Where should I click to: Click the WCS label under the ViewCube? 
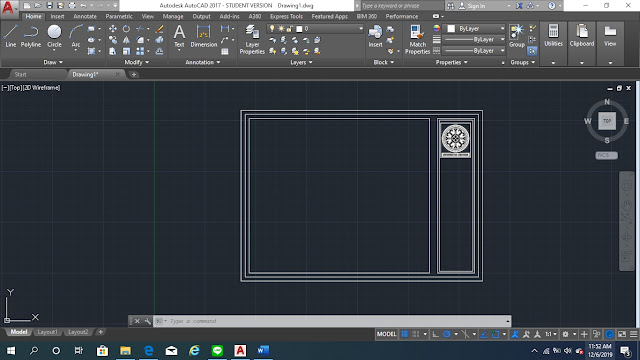click(x=606, y=156)
